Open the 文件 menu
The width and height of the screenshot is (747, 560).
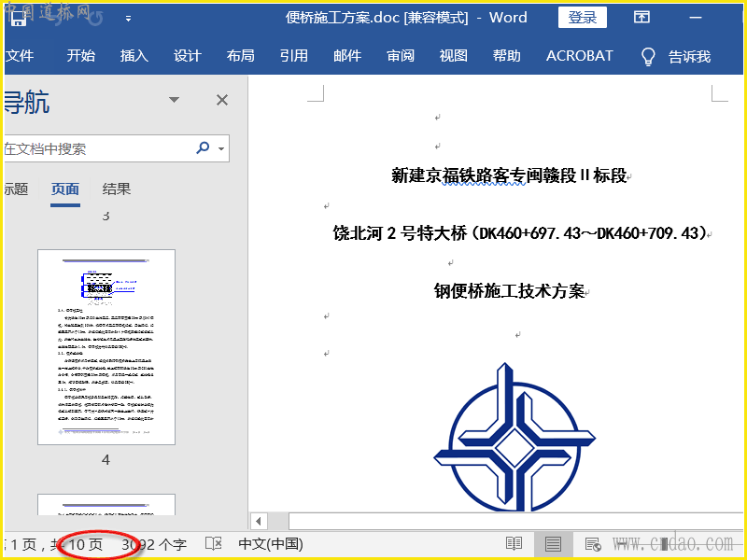pyautogui.click(x=19, y=56)
